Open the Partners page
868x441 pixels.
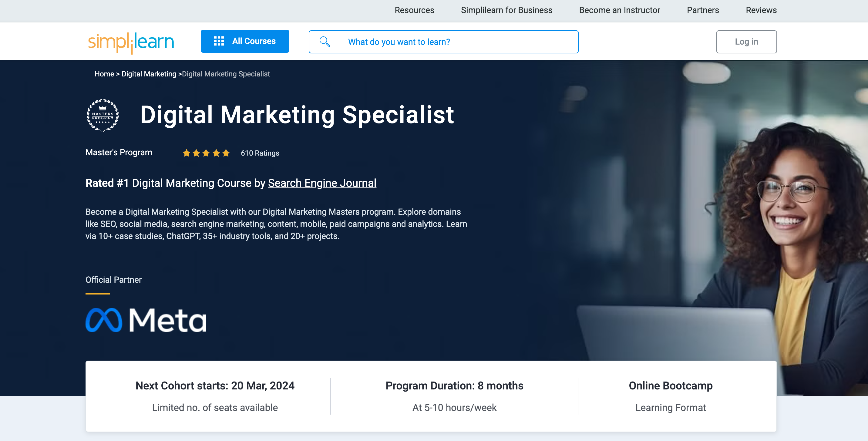703,10
